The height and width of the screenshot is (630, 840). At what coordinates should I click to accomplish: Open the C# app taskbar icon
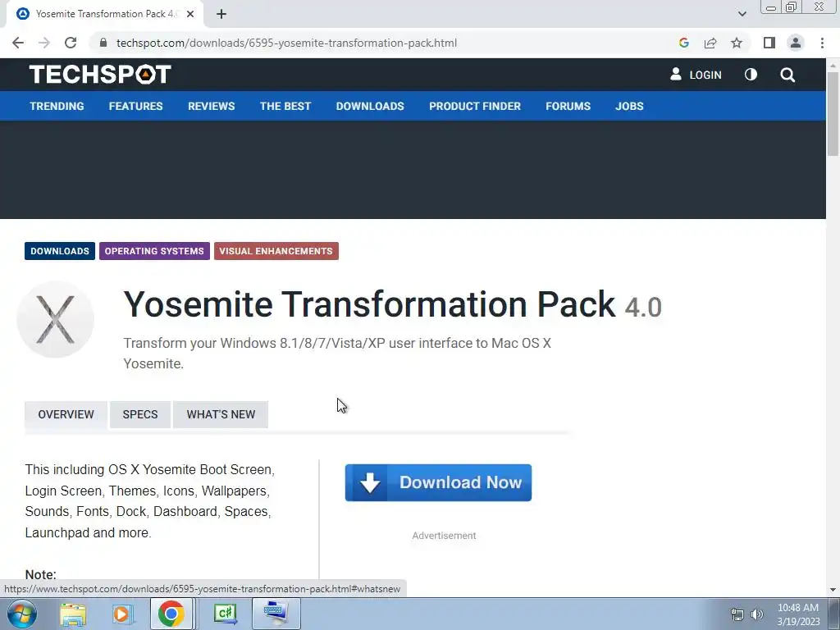(x=226, y=614)
